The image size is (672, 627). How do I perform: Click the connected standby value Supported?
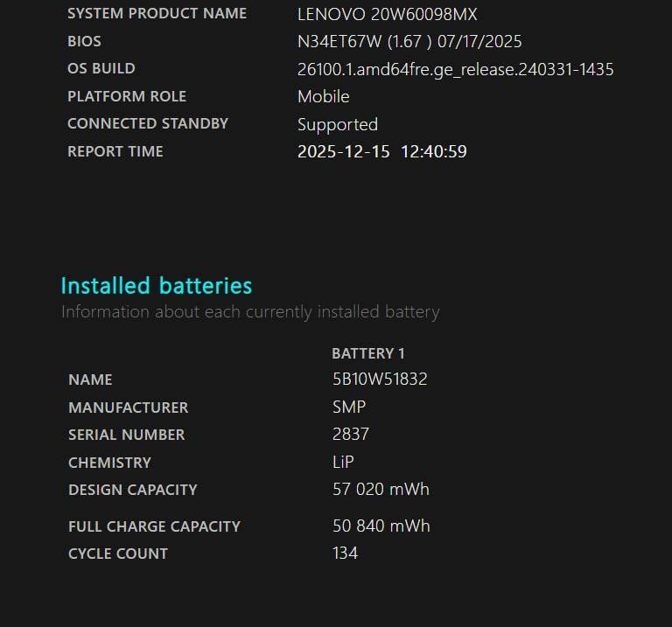tap(337, 124)
